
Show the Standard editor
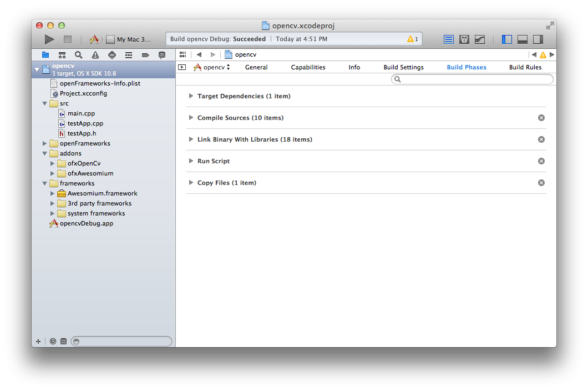449,39
